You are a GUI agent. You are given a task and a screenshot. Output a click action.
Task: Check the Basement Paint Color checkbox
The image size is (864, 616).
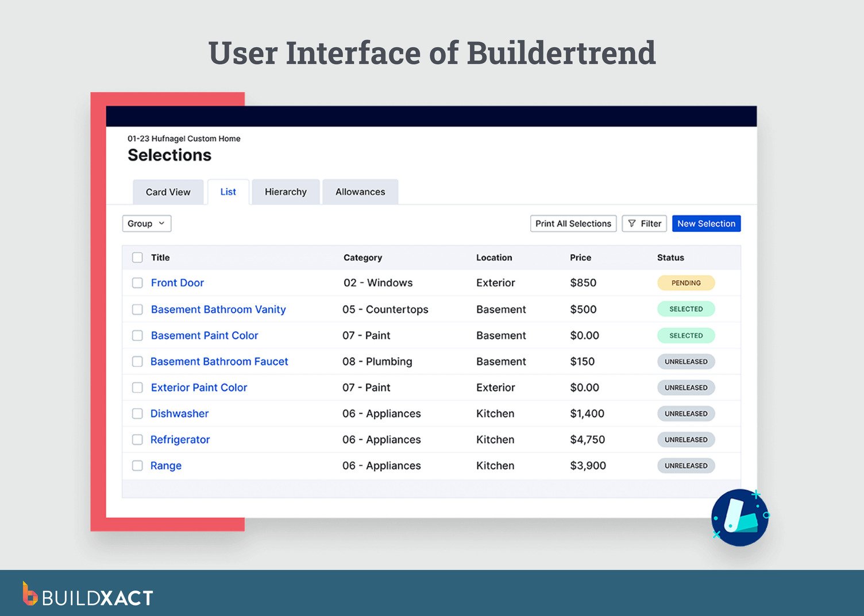137,335
